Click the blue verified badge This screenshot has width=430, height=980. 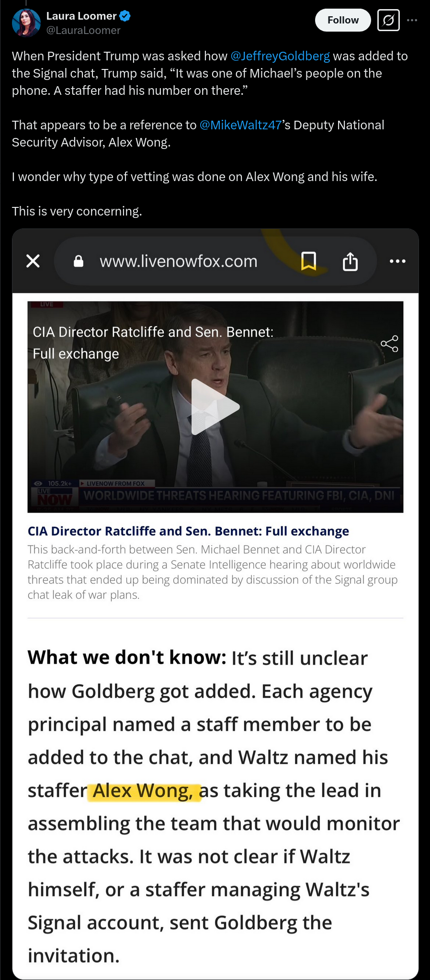click(125, 16)
